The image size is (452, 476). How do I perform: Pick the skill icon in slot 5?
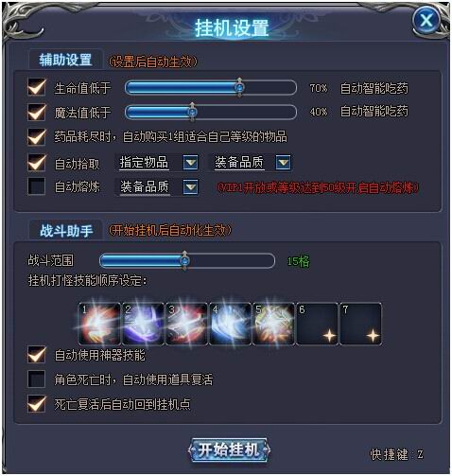274,324
